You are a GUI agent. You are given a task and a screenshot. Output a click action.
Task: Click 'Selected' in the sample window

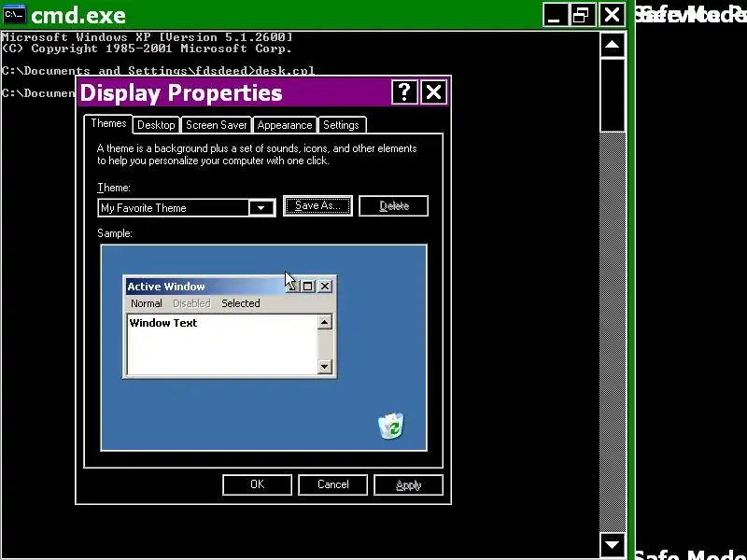(x=241, y=303)
